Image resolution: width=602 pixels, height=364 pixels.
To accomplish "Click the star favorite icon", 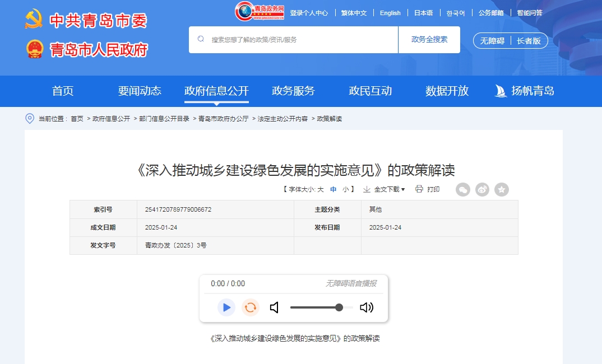I will [502, 190].
